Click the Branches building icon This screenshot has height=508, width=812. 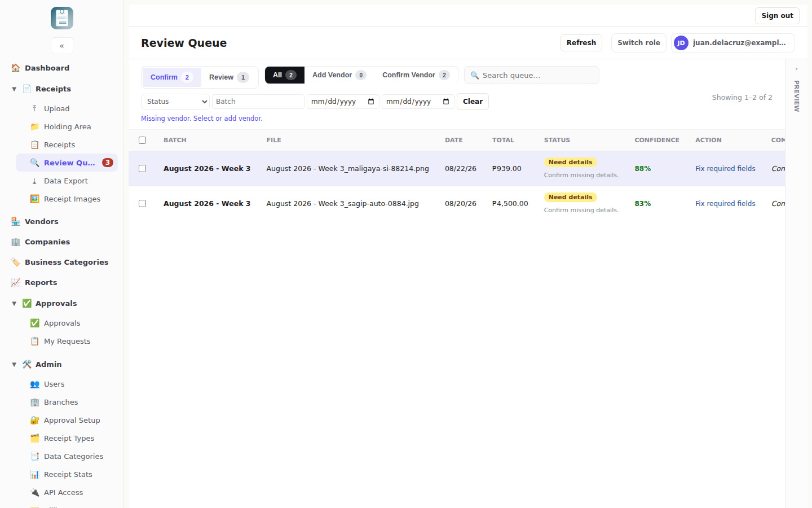pos(34,402)
